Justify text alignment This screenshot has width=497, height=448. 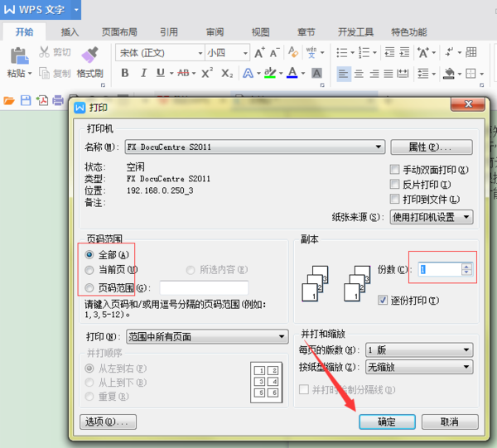(x=388, y=74)
